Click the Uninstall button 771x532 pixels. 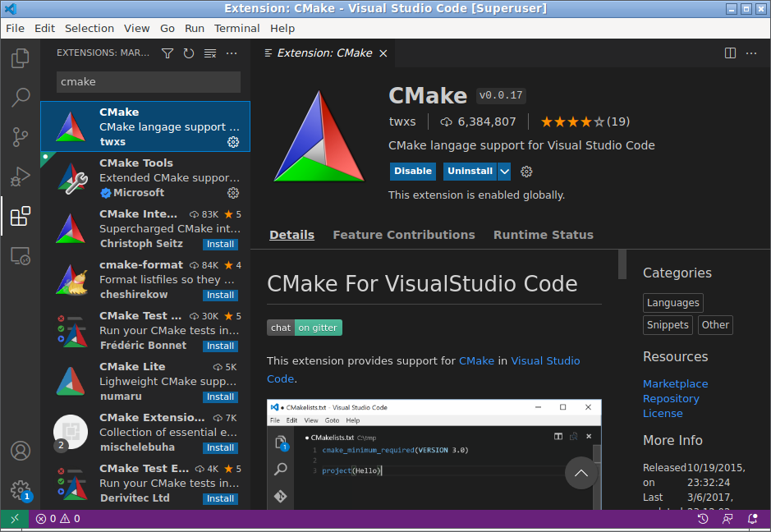pos(470,171)
